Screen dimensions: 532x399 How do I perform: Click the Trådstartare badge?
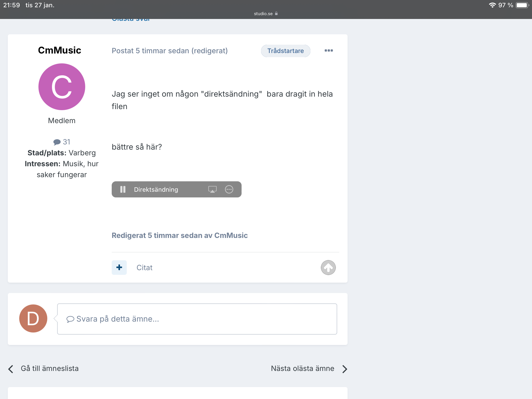[285, 51]
